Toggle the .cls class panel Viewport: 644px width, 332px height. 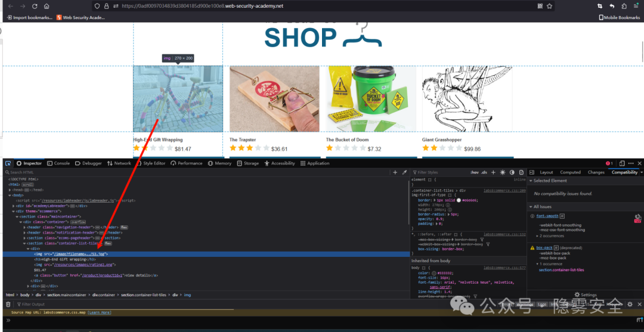[484, 172]
